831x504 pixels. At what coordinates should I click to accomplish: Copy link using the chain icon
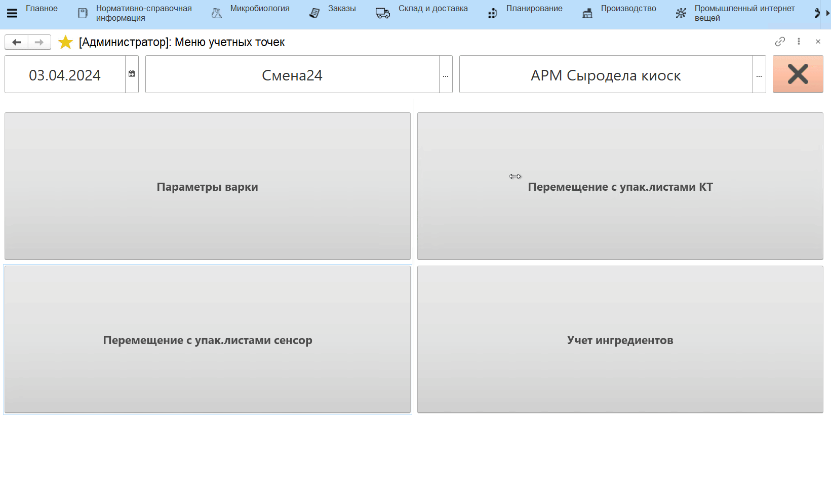point(780,41)
